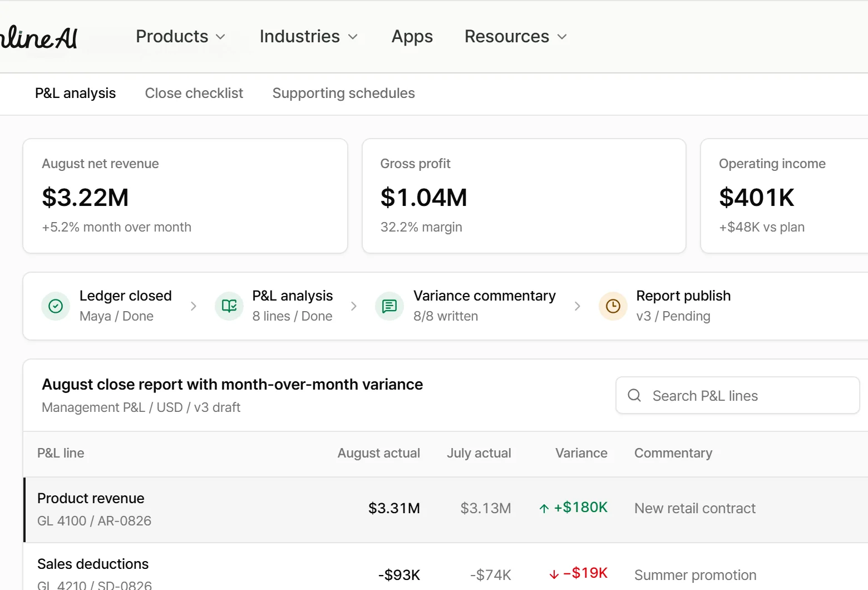Click the Ledger closed checkmark icon

[x=56, y=306]
